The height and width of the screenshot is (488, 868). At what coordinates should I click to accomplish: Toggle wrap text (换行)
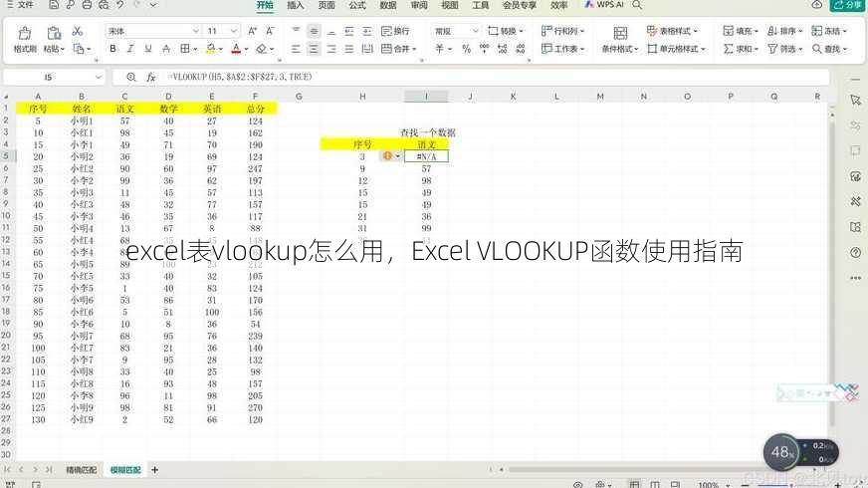(395, 31)
